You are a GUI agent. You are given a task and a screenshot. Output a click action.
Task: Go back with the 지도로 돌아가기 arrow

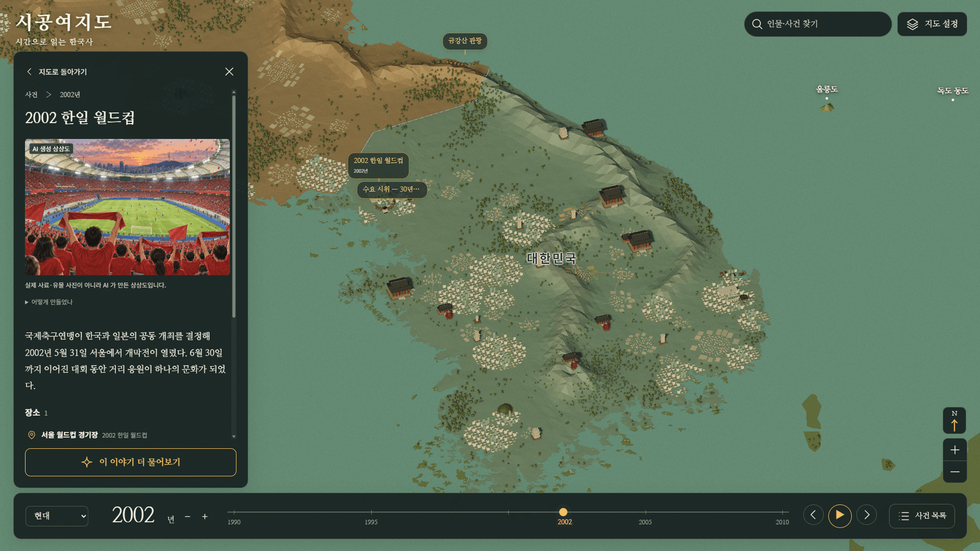29,72
